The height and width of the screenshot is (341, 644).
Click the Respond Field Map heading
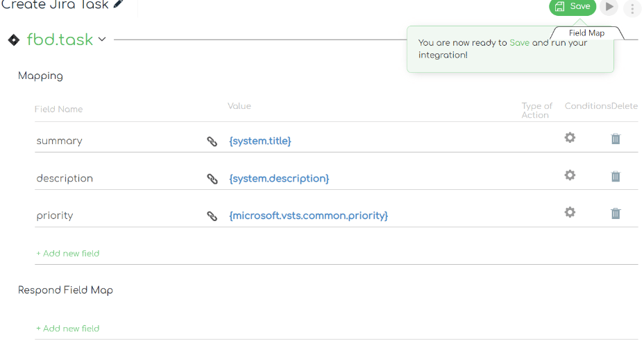(65, 290)
